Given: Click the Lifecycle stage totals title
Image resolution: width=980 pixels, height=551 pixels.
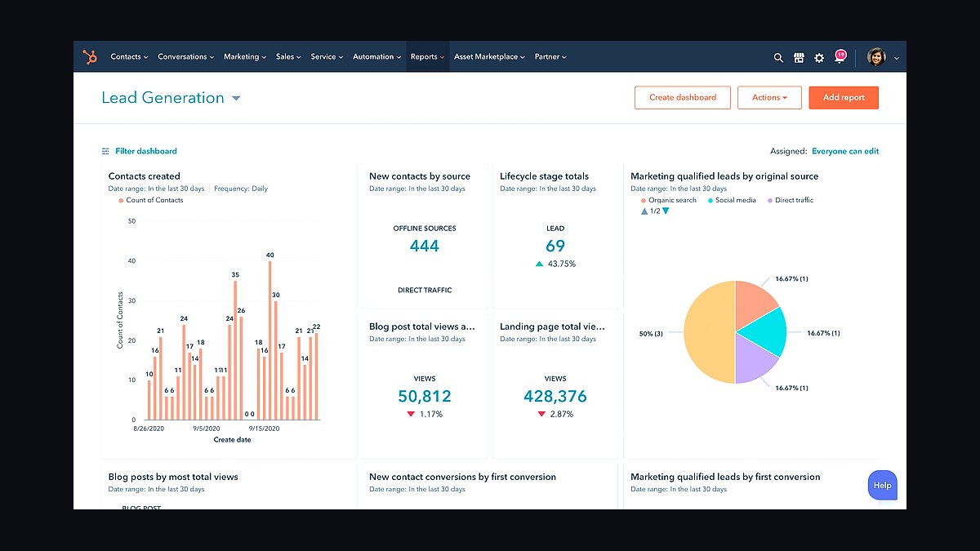Looking at the screenshot, I should point(544,176).
